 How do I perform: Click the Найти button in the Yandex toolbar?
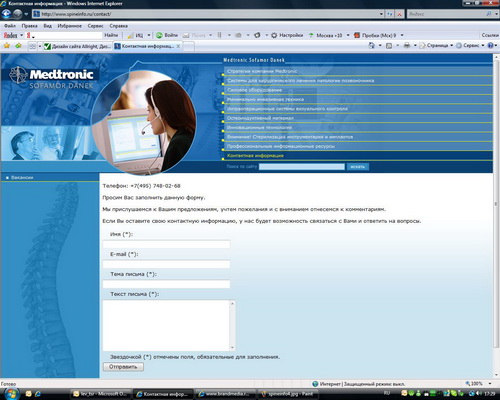point(111,35)
